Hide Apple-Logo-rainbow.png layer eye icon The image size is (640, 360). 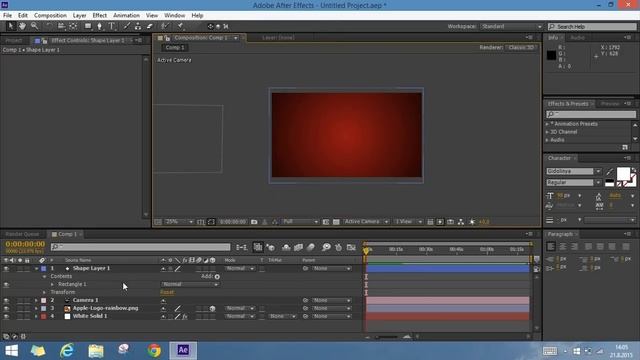coord(6,309)
